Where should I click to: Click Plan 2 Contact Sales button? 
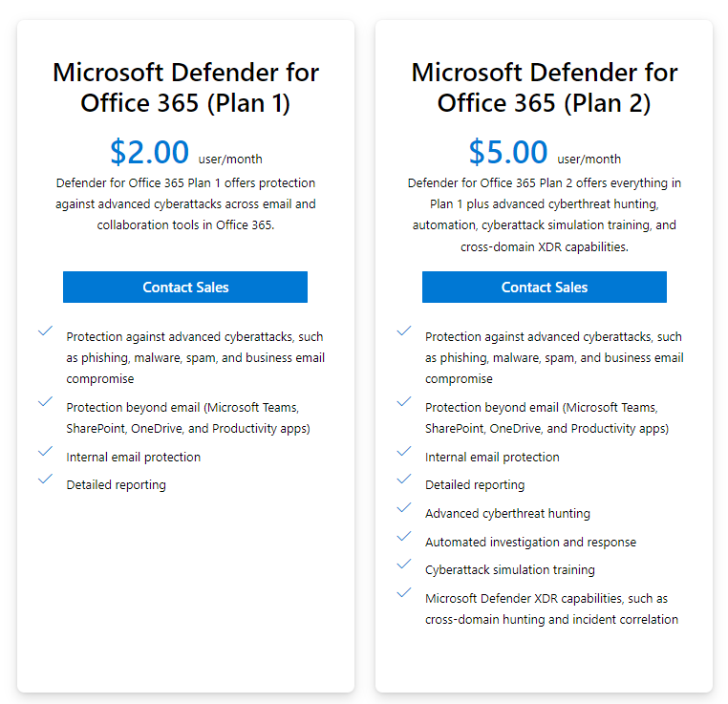(544, 287)
